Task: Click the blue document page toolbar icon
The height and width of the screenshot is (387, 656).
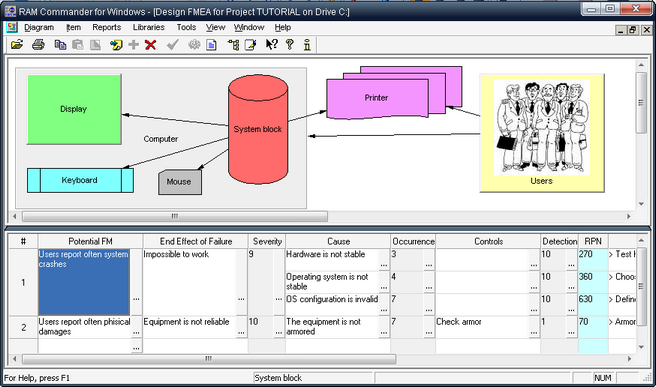Action: point(212,44)
